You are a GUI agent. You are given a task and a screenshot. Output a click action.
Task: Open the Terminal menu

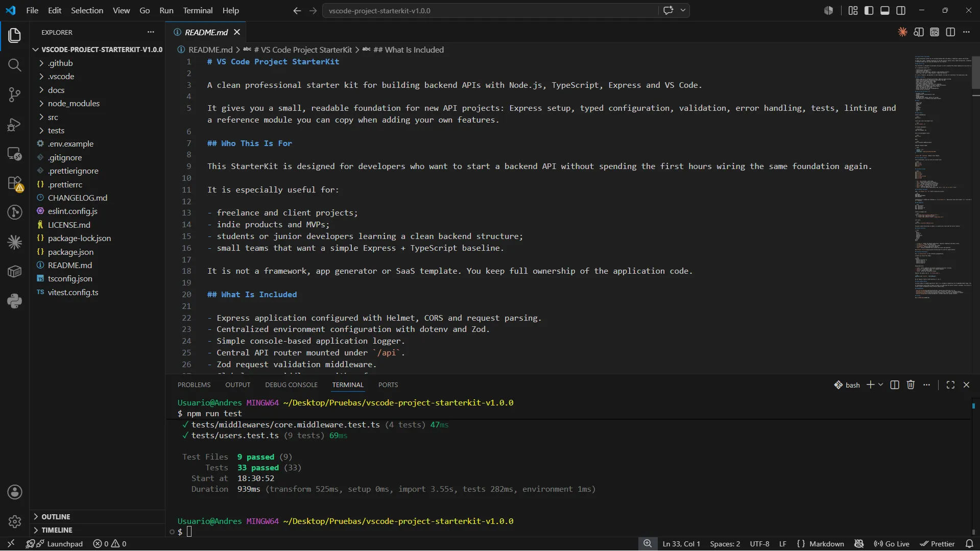click(198, 10)
